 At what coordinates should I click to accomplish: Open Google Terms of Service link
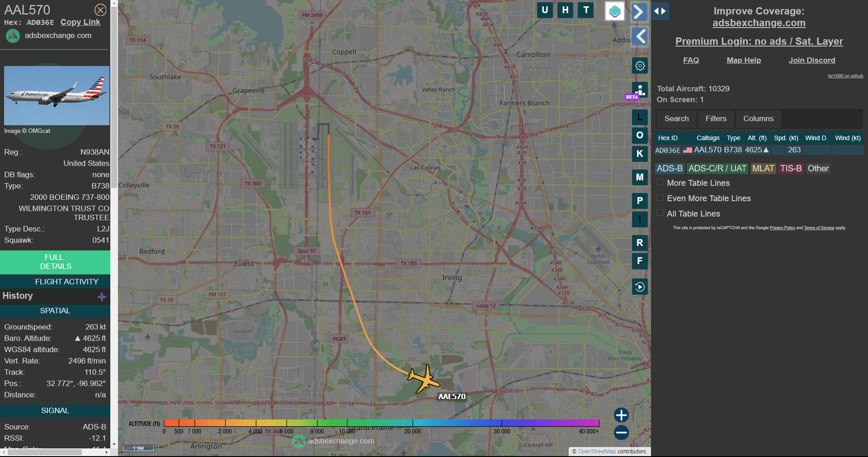(819, 228)
